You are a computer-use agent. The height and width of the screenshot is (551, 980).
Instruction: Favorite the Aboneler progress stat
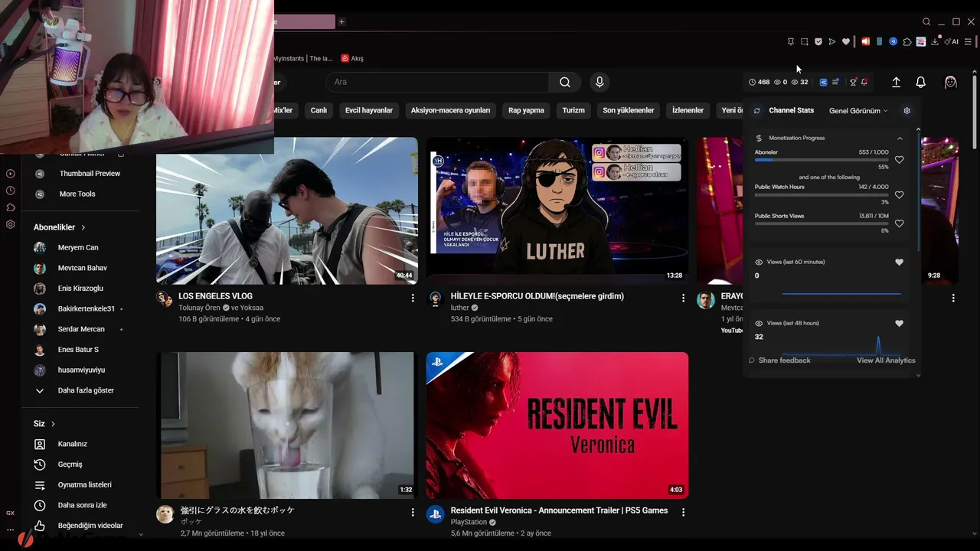(900, 160)
